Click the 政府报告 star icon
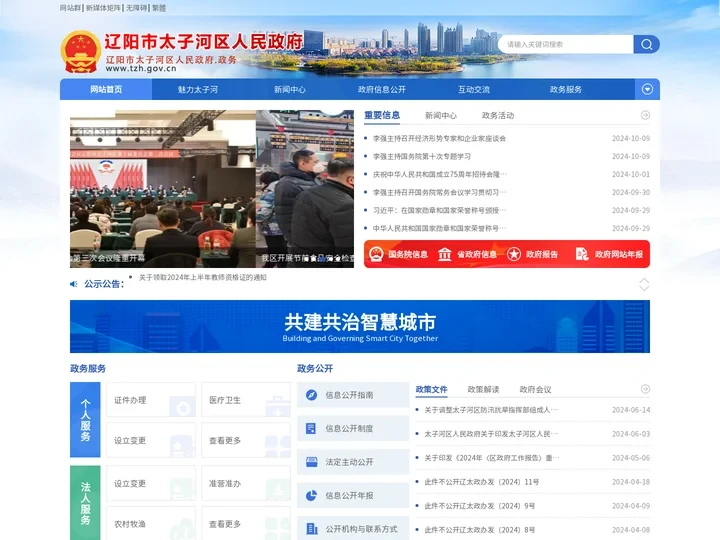 [513, 254]
